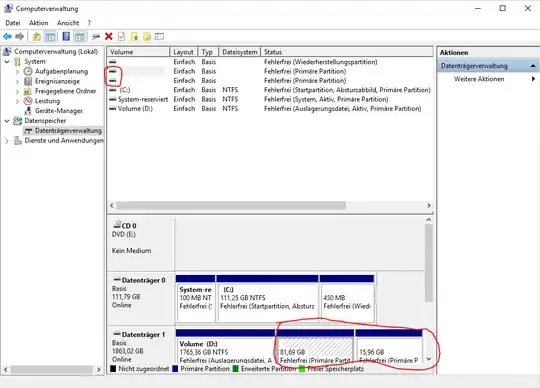Click the blue Back arrow toolbar icon

tap(7, 36)
